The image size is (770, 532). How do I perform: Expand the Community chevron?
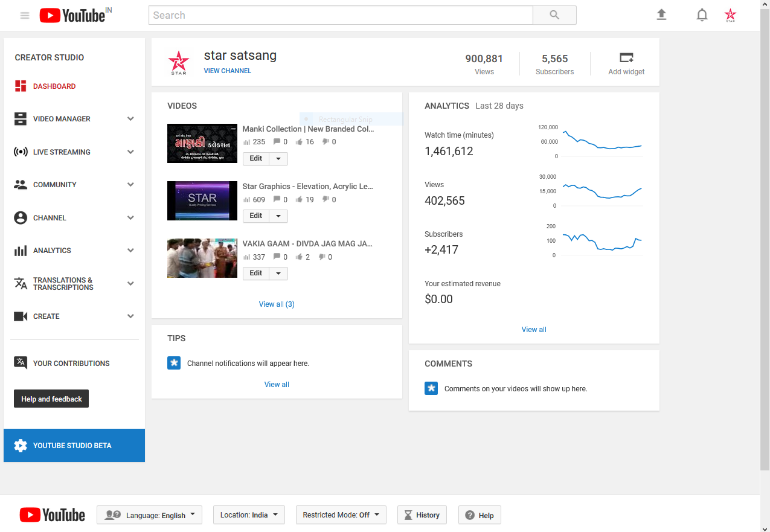130,185
